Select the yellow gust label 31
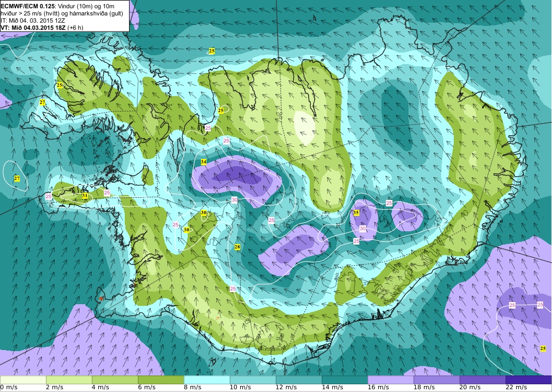 click(x=84, y=195)
